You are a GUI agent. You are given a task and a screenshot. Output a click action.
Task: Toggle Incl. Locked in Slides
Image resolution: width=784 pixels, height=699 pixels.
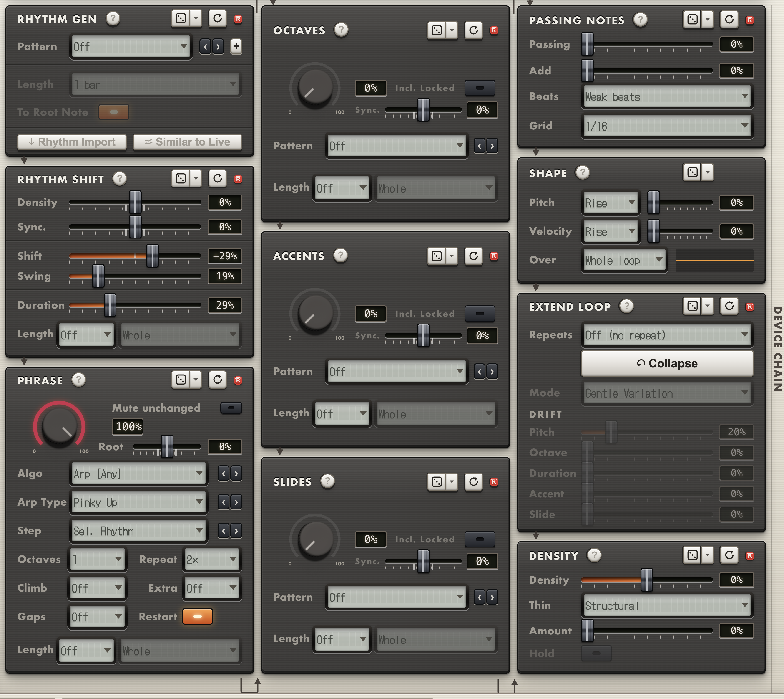[x=480, y=539]
